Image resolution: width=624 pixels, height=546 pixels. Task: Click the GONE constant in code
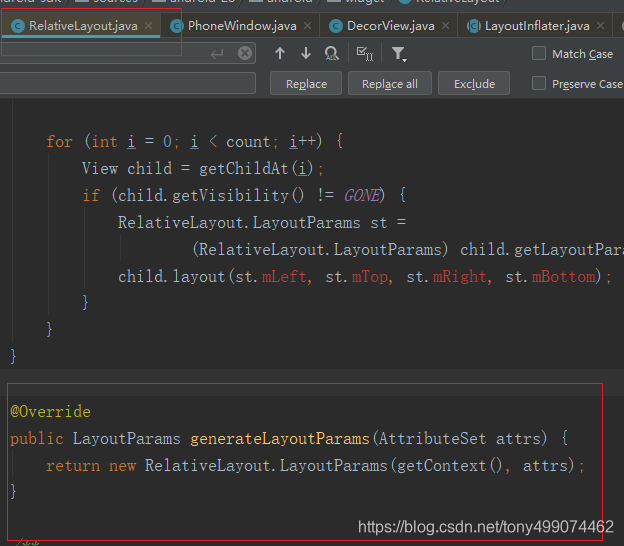(363, 195)
